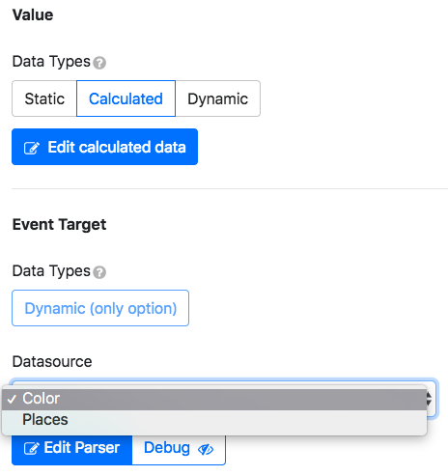This screenshot has width=448, height=476.
Task: Click the Datasource dropdown up-down arrows
Action: (430, 399)
